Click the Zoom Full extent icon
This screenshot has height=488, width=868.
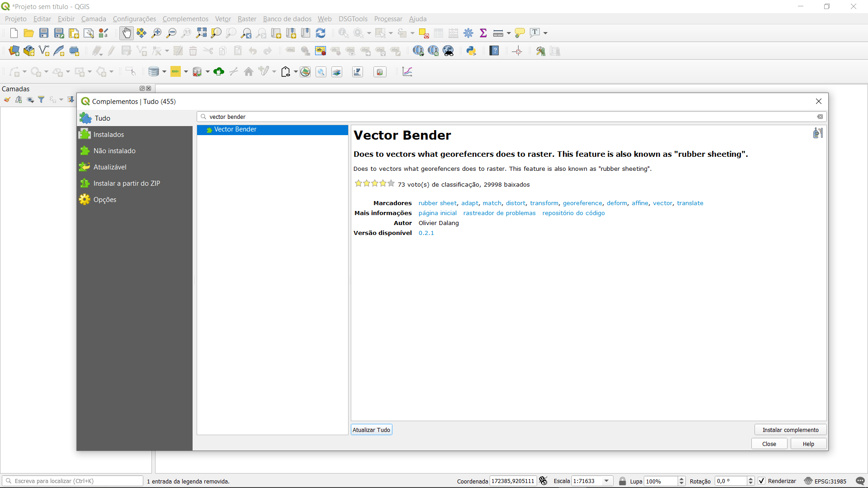pyautogui.click(x=201, y=33)
